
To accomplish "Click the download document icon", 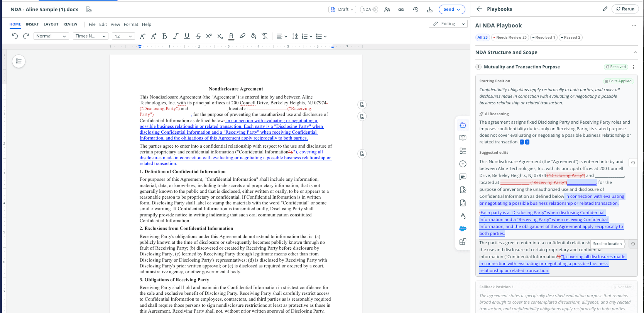I will 429,9.
